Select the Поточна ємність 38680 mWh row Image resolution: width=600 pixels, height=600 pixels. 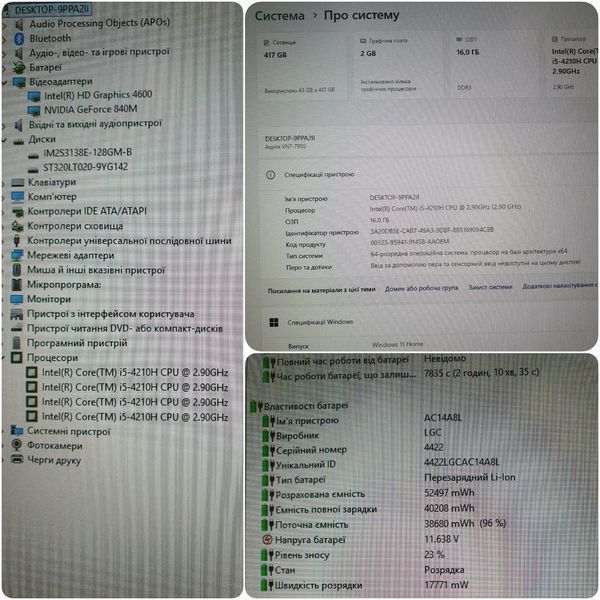click(x=386, y=524)
